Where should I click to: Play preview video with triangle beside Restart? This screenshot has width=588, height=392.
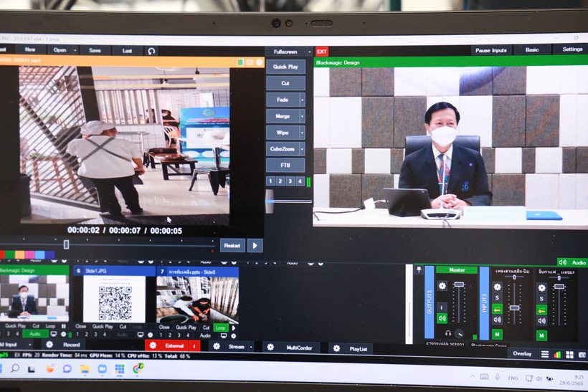(255, 246)
